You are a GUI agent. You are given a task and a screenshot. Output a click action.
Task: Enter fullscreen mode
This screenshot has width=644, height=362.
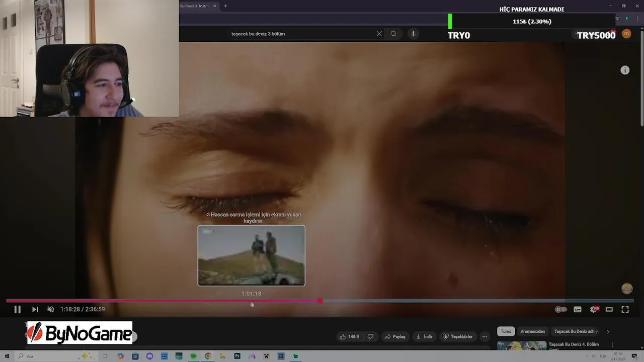point(625,310)
